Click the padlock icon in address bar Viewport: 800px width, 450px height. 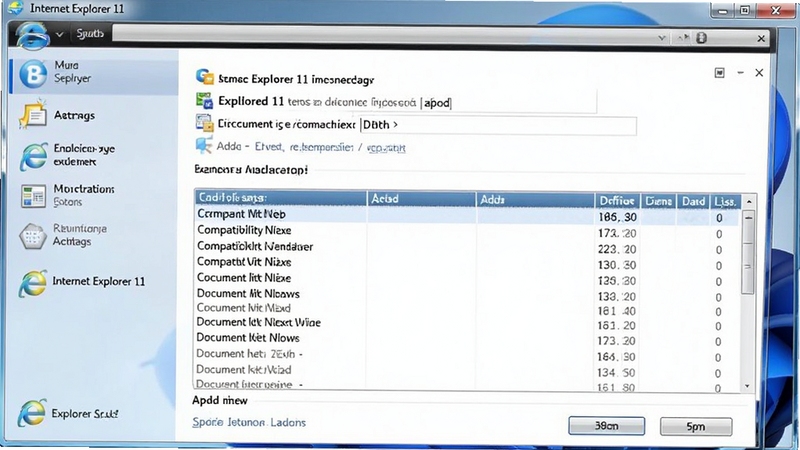coord(702,38)
